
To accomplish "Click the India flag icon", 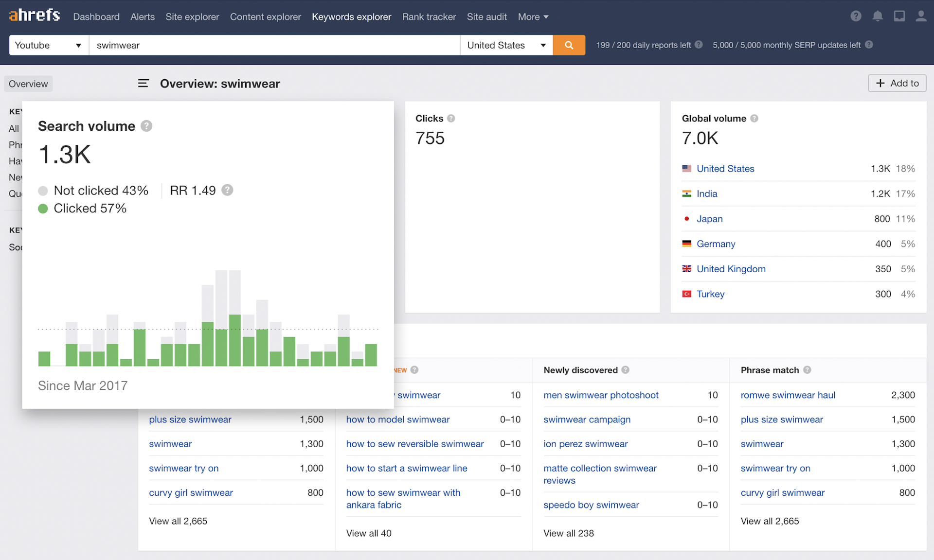I will tap(686, 193).
